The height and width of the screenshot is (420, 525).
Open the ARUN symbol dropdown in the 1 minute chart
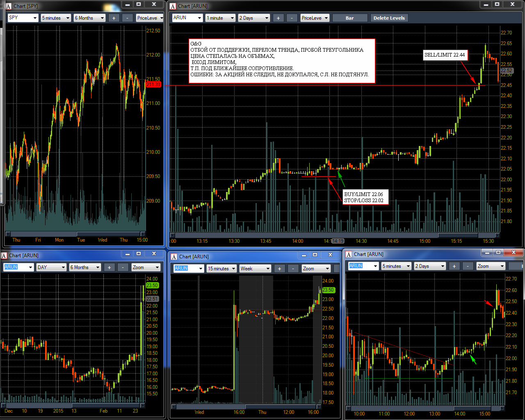[x=187, y=18]
